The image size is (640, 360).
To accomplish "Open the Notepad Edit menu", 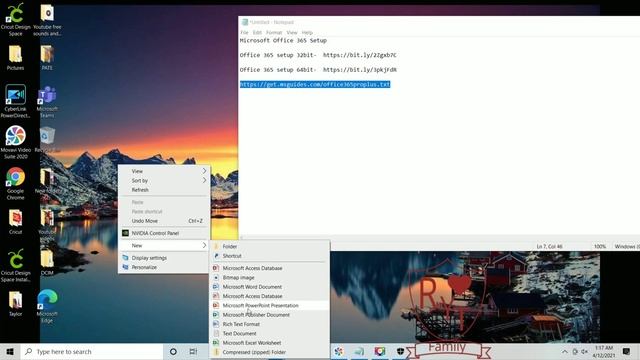I will [257, 32].
